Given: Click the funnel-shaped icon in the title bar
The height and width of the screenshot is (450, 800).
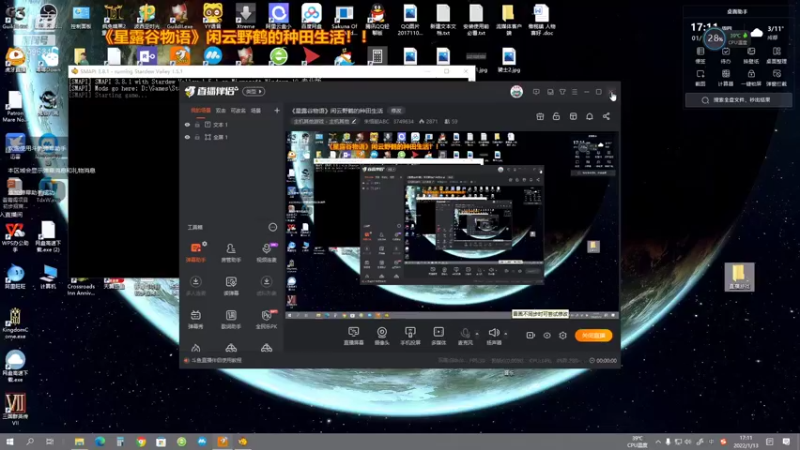Looking at the screenshot, I should click(x=562, y=92).
